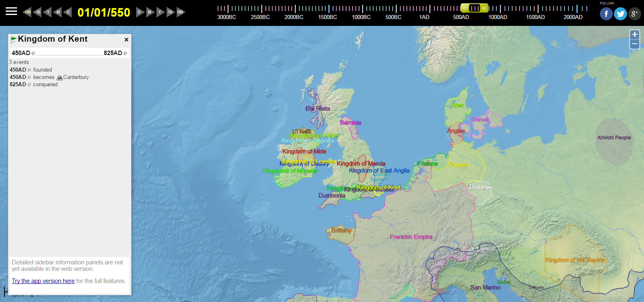The height and width of the screenshot is (302, 644).
Task: Click the current date 01/01/550 display
Action: [104, 13]
